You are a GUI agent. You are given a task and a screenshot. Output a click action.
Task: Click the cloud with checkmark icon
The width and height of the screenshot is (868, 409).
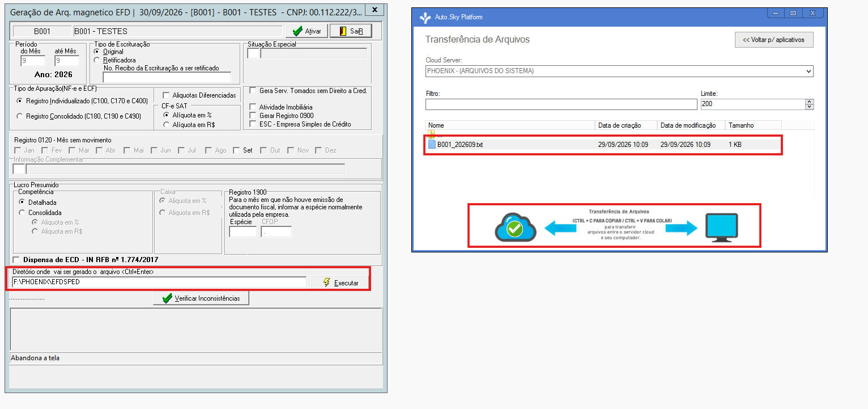[x=515, y=229]
